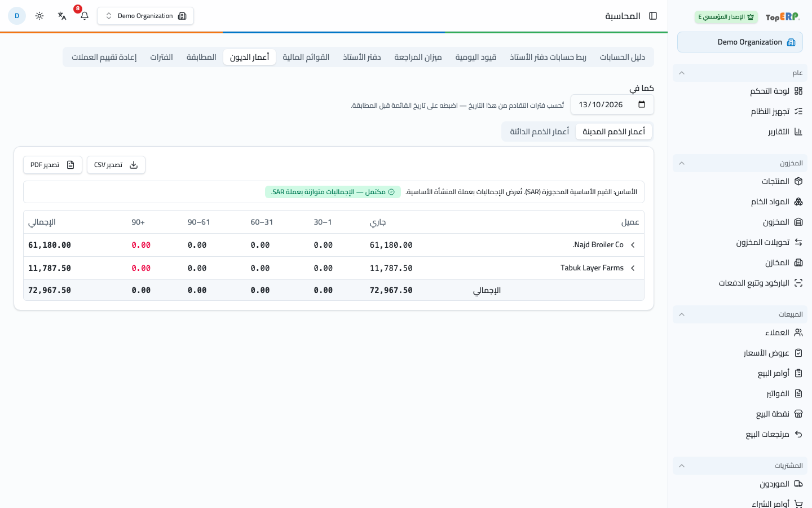Switch to قيود اليومية tab

(x=476, y=57)
